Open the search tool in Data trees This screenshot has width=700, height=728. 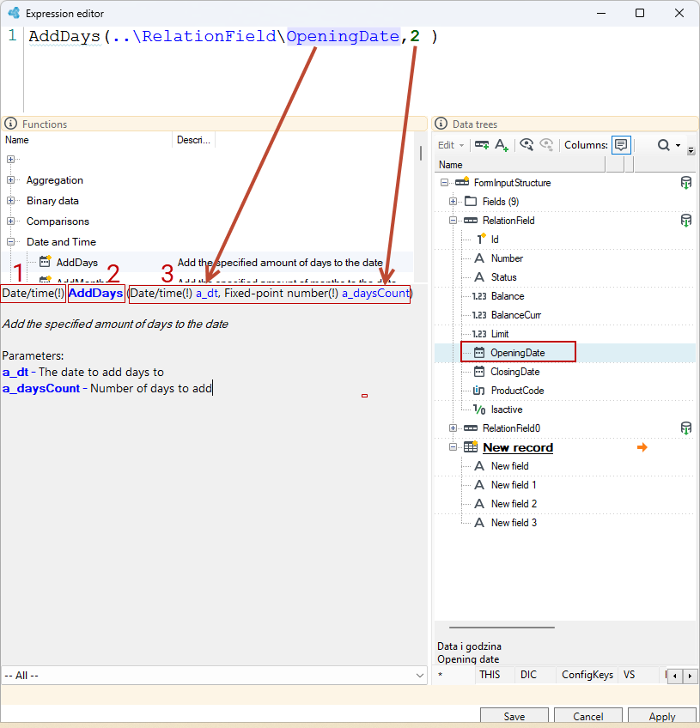coord(663,145)
